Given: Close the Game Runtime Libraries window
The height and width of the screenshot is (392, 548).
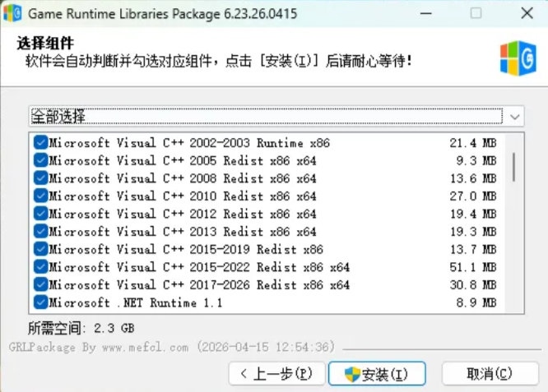Looking at the screenshot, I should click(527, 14).
